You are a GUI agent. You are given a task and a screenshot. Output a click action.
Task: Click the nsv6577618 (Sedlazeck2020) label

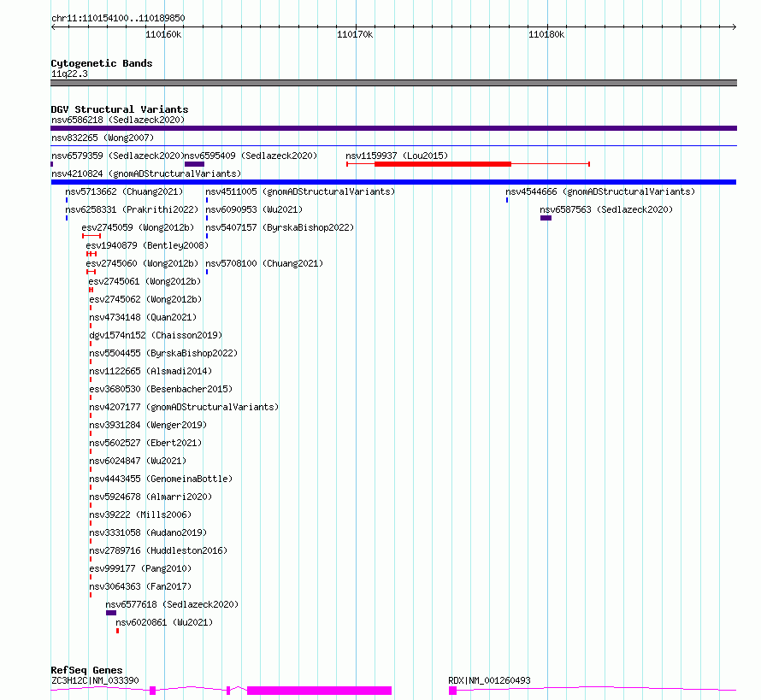coord(172,604)
